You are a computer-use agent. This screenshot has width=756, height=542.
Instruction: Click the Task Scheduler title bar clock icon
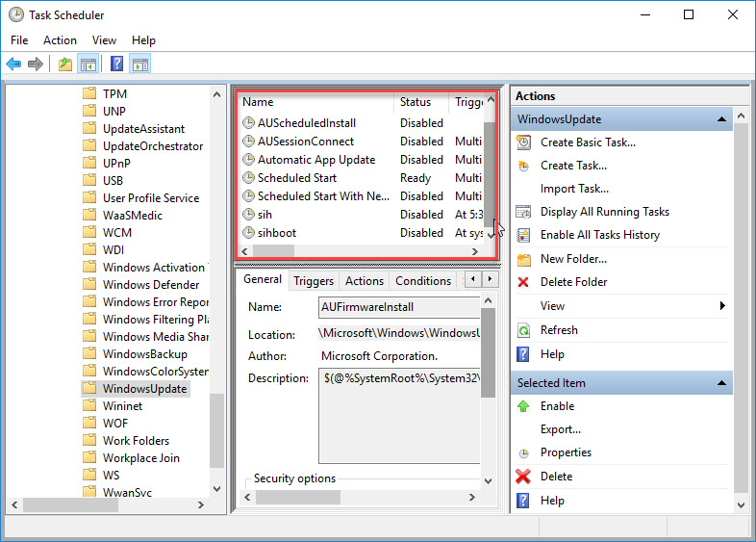pyautogui.click(x=16, y=14)
